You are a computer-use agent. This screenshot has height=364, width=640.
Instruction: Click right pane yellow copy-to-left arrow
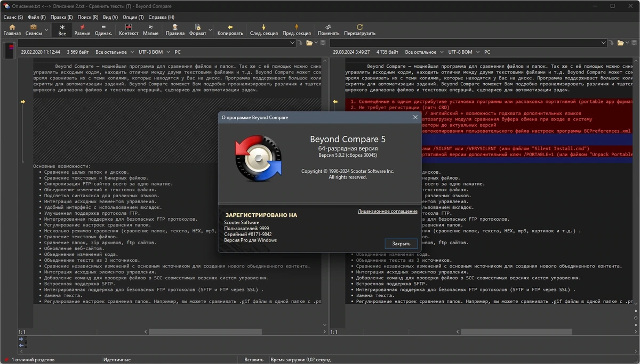click(x=335, y=101)
